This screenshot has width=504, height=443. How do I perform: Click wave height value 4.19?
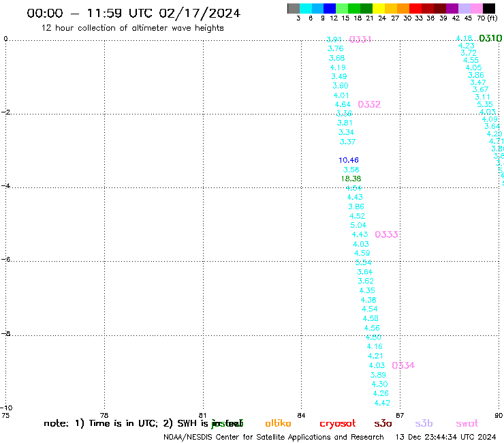tap(338, 67)
